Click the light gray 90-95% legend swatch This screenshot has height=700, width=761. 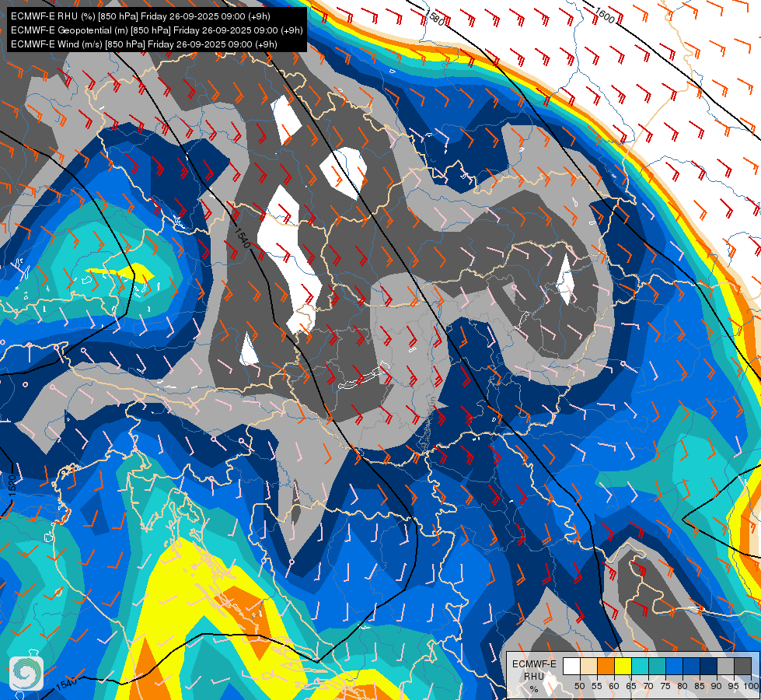(726, 666)
